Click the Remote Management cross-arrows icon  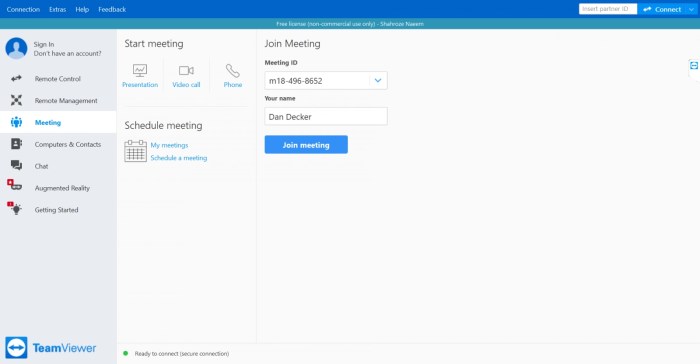17,100
